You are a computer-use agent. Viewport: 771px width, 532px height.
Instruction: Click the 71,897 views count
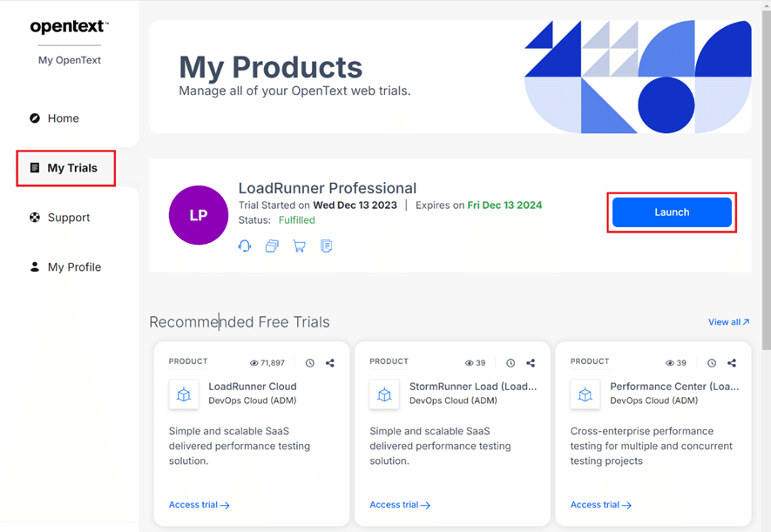pos(273,363)
